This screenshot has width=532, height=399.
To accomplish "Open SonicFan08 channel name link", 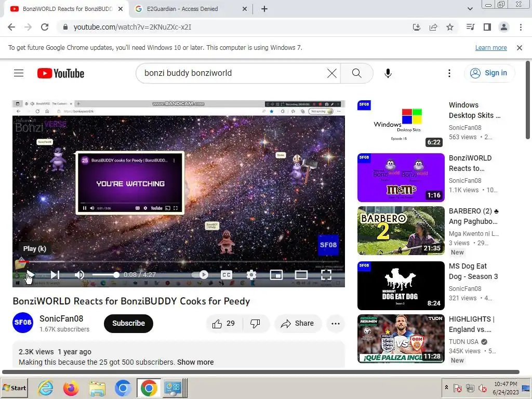I will tap(61, 318).
